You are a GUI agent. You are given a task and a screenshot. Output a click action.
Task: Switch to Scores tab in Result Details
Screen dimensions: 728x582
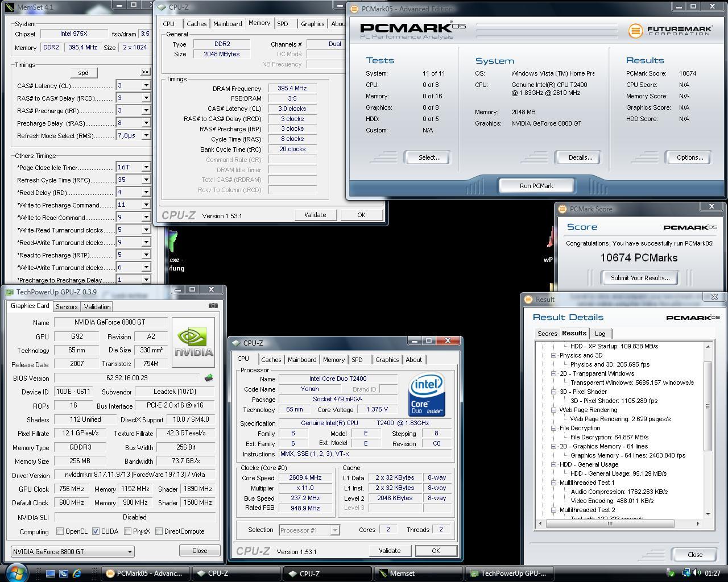pos(547,334)
